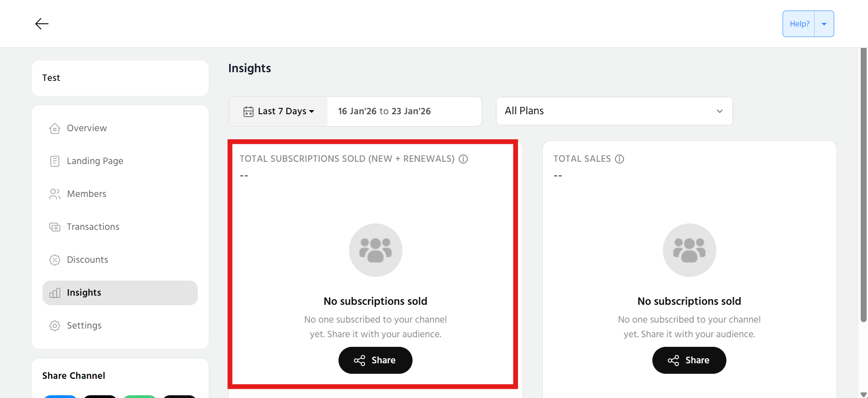Click the Members people icon
The image size is (868, 398).
tap(55, 194)
